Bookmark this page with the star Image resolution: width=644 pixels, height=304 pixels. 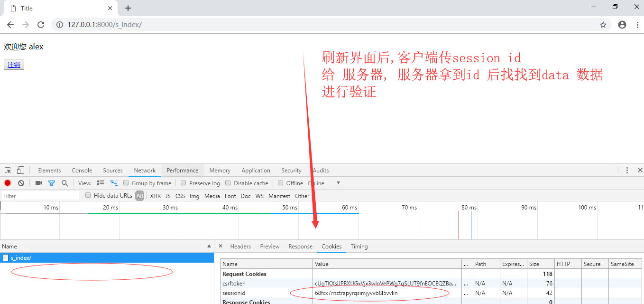point(603,25)
